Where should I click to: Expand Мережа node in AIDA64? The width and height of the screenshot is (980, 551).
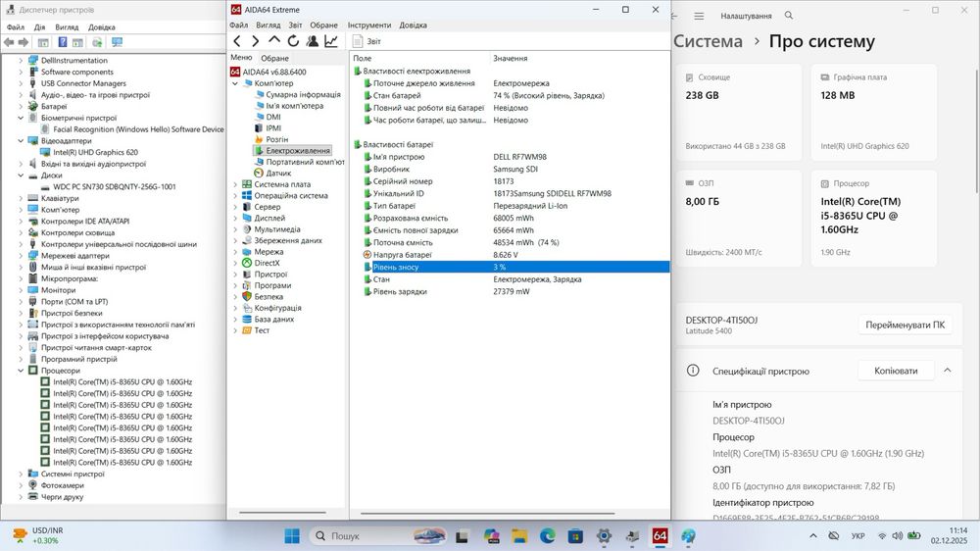click(x=235, y=252)
